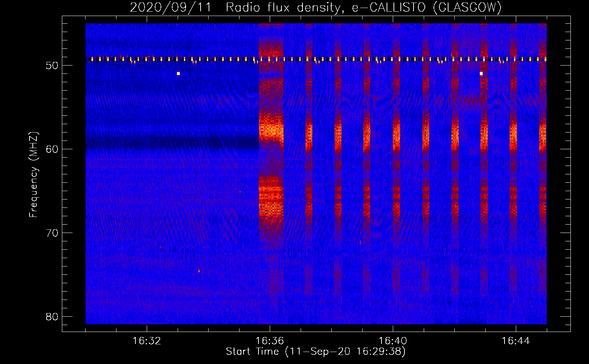
Task: Click the '16:32' time tick label
Action: click(146, 341)
